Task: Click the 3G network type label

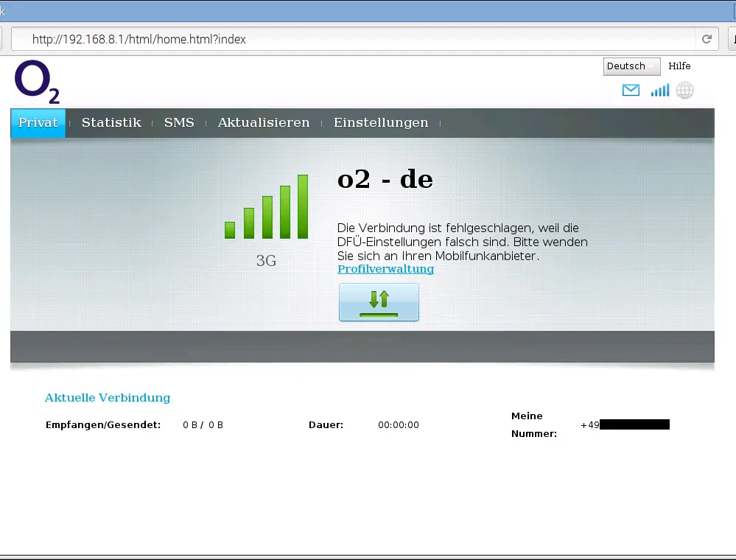Action: click(x=266, y=261)
